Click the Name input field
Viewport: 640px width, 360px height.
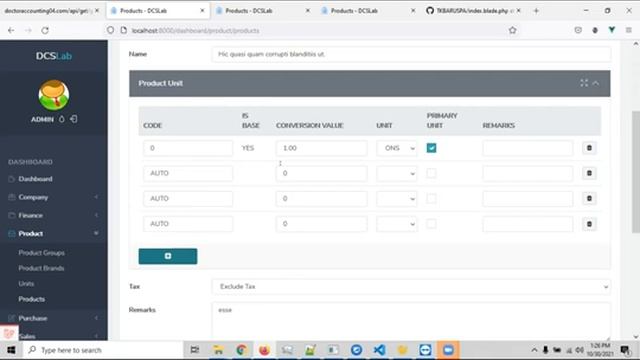(x=411, y=54)
